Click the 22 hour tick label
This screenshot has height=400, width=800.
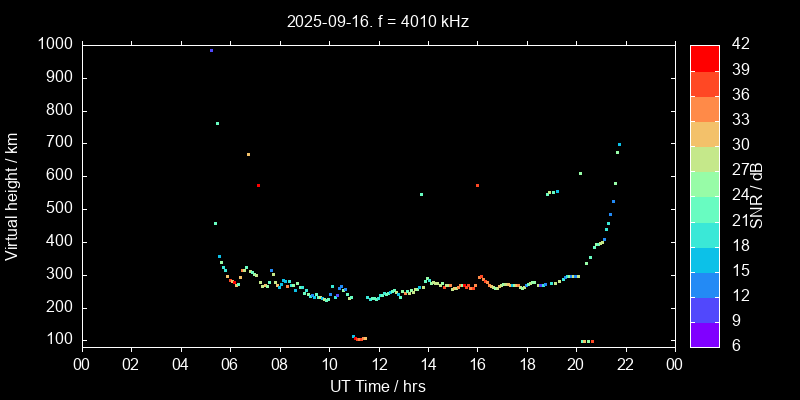pos(624,364)
